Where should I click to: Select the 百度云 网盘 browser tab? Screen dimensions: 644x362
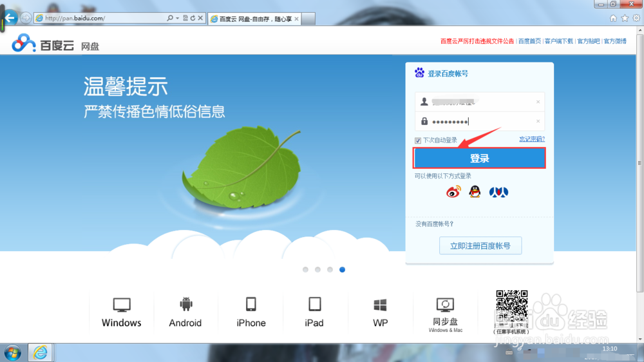(x=254, y=19)
